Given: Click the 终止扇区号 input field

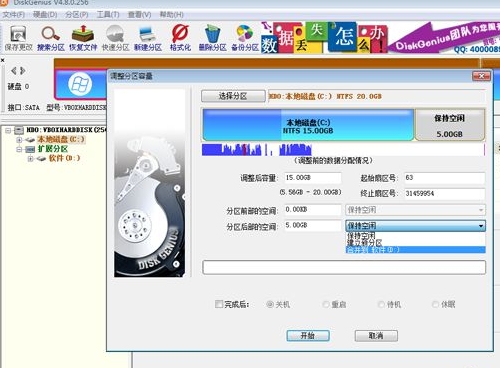Looking at the screenshot, I should pyautogui.click(x=445, y=193).
